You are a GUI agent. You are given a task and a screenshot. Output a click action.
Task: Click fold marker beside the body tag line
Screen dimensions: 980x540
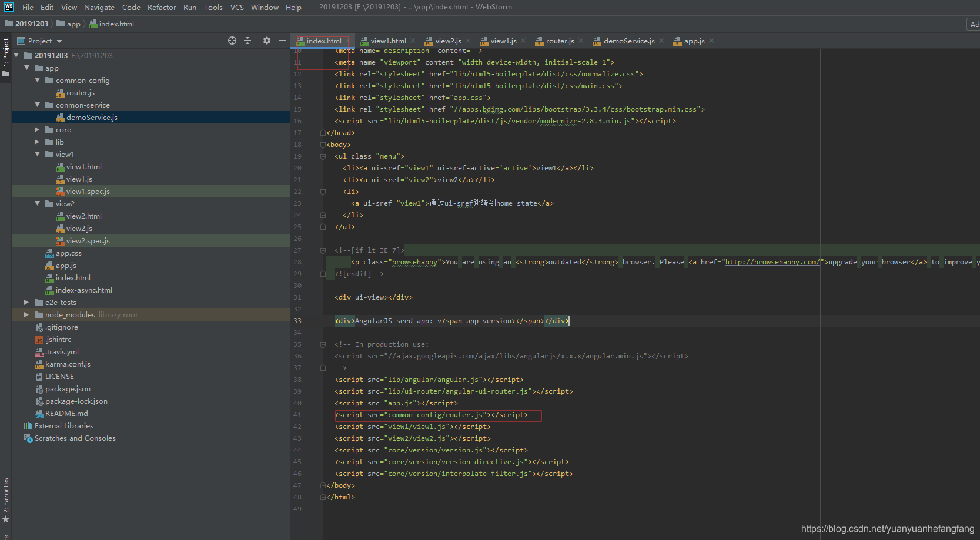tap(323, 145)
